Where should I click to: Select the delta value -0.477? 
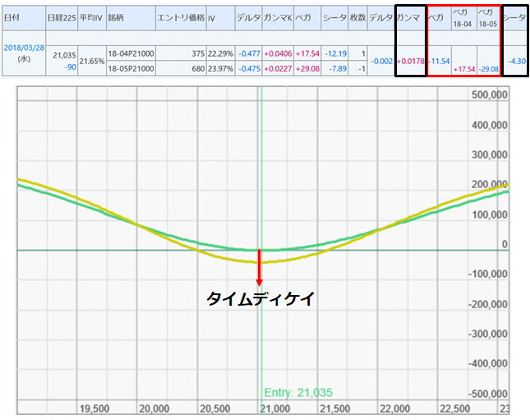(249, 53)
